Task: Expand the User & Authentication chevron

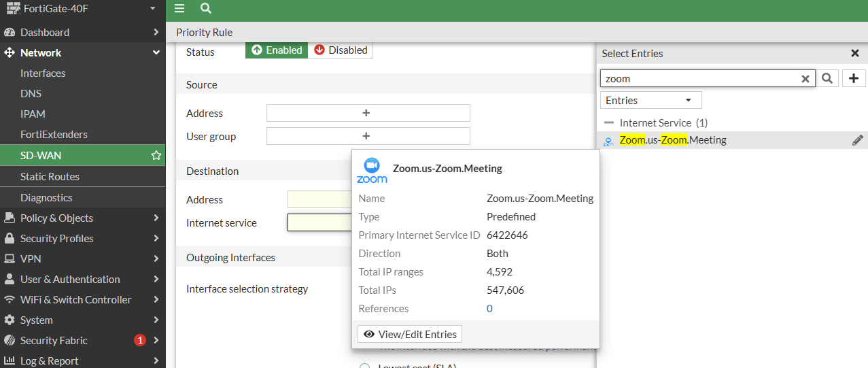Action: [x=156, y=279]
